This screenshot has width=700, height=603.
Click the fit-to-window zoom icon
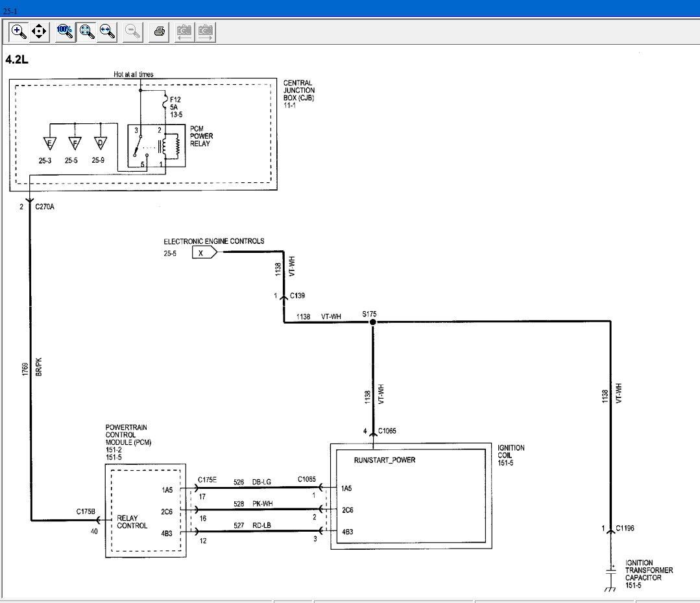point(86,31)
